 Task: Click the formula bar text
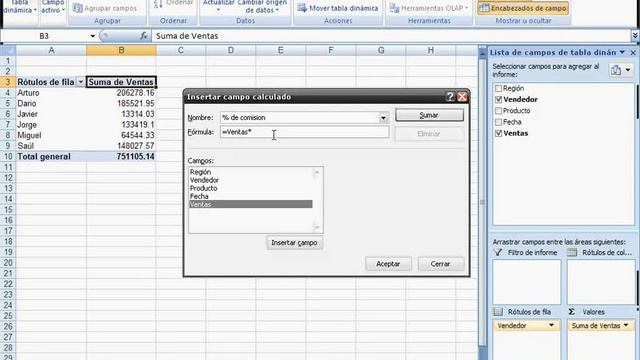click(187, 36)
